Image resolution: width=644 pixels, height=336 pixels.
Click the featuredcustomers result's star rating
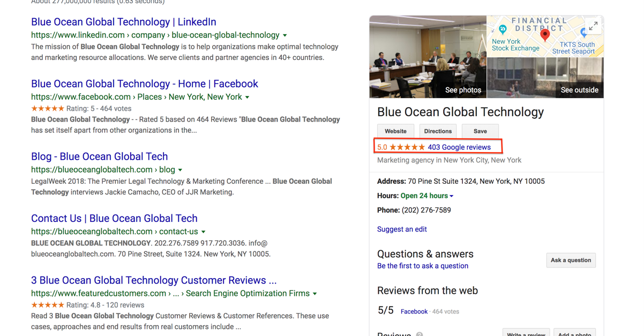click(48, 305)
